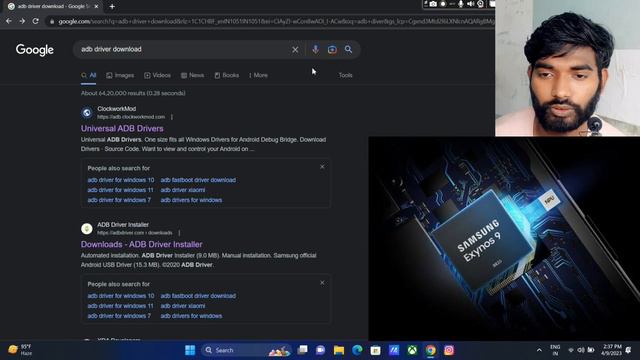This screenshot has width=640, height=360.
Task: Launch Microsoft Edge from taskbar
Action: (357, 350)
